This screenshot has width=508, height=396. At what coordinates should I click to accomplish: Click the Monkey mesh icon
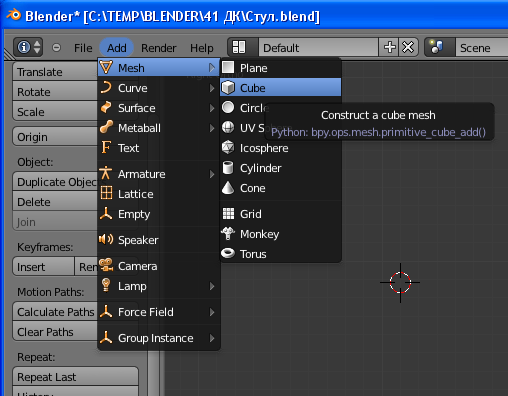[x=228, y=234]
